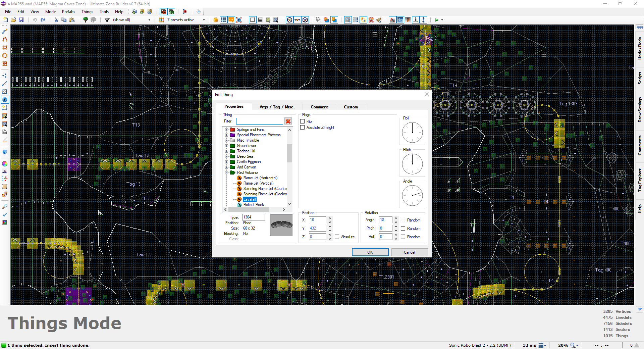The width and height of the screenshot is (644, 349).
Task: Select Rollout Rock in thing list
Action: click(x=254, y=205)
